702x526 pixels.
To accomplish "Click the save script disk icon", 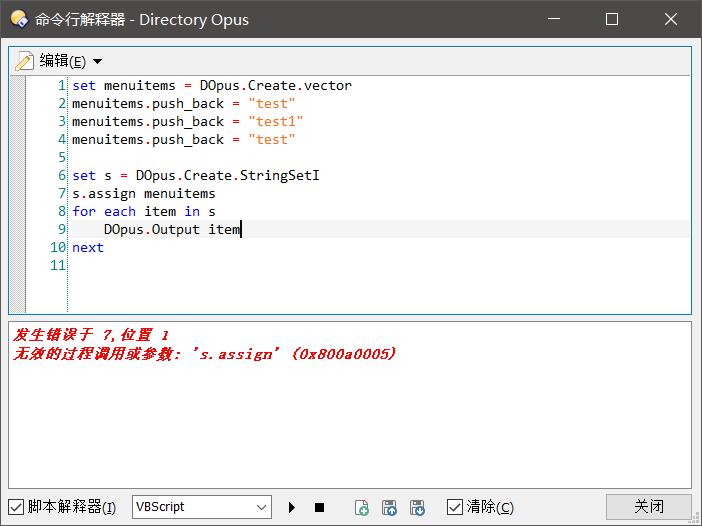I will 417,508.
